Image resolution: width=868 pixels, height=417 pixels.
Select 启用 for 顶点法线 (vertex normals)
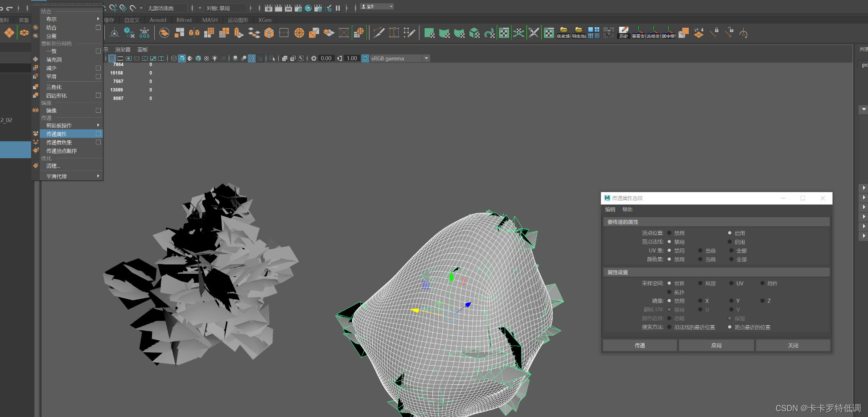[x=730, y=242]
